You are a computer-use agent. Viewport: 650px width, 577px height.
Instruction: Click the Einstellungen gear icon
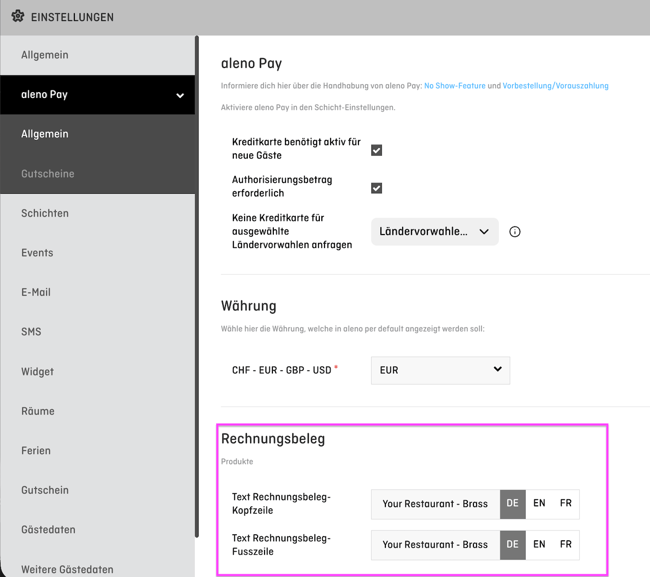click(x=17, y=17)
